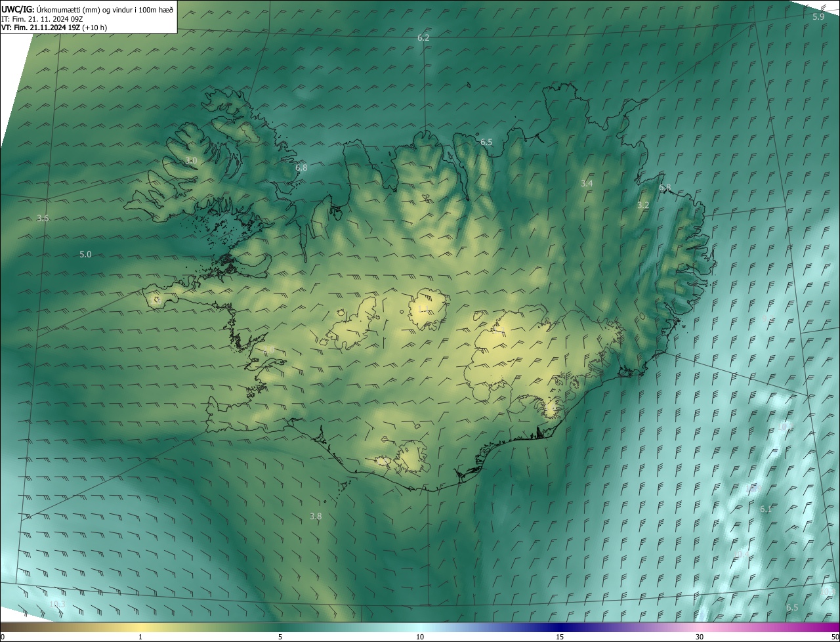Click the map title starting "UWC/IG: Úrkomumætti (mm)"
The image size is (840, 642).
[x=87, y=9]
